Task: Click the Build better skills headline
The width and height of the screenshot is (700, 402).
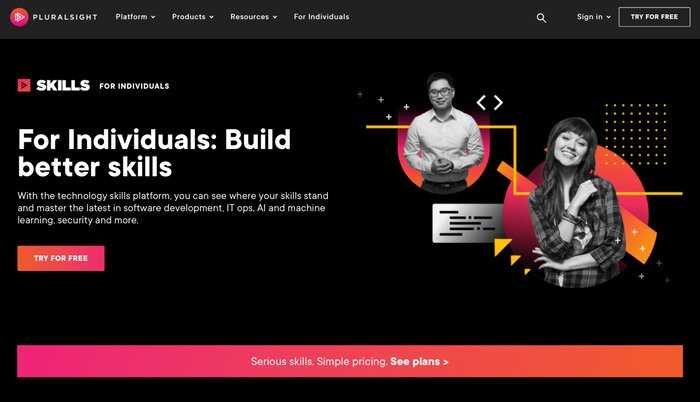Action: coord(154,153)
